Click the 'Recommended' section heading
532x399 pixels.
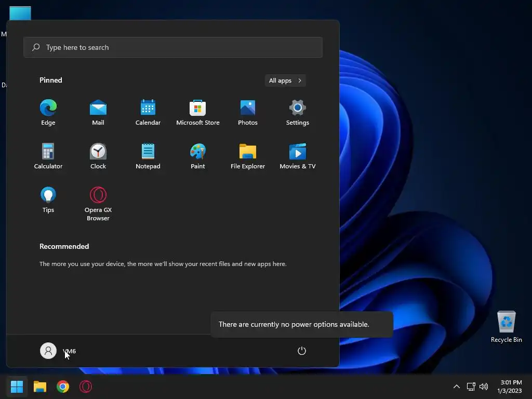point(64,246)
